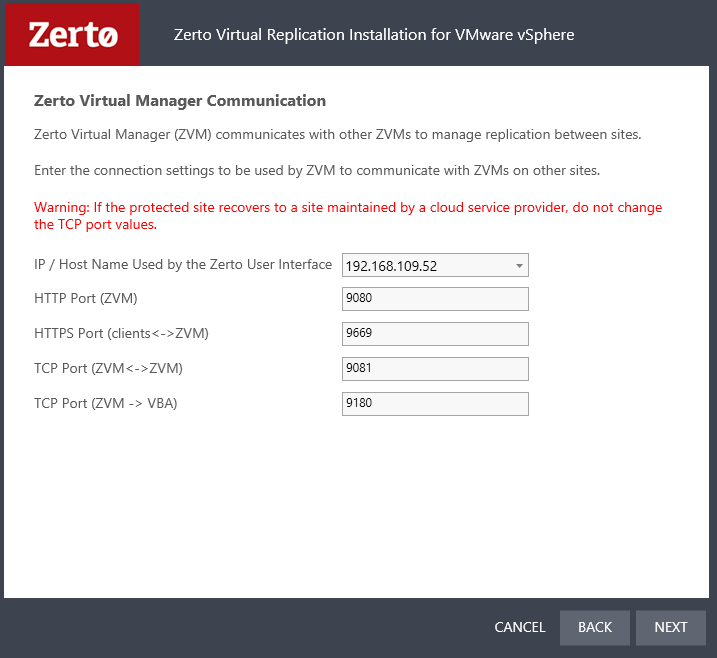Click the red Zerto logo
The height and width of the screenshot is (658, 717).
[x=73, y=34]
